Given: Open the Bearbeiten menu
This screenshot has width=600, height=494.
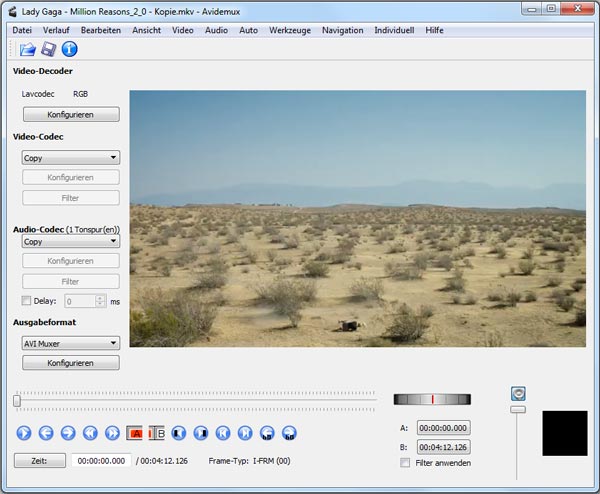Looking at the screenshot, I should (x=101, y=30).
